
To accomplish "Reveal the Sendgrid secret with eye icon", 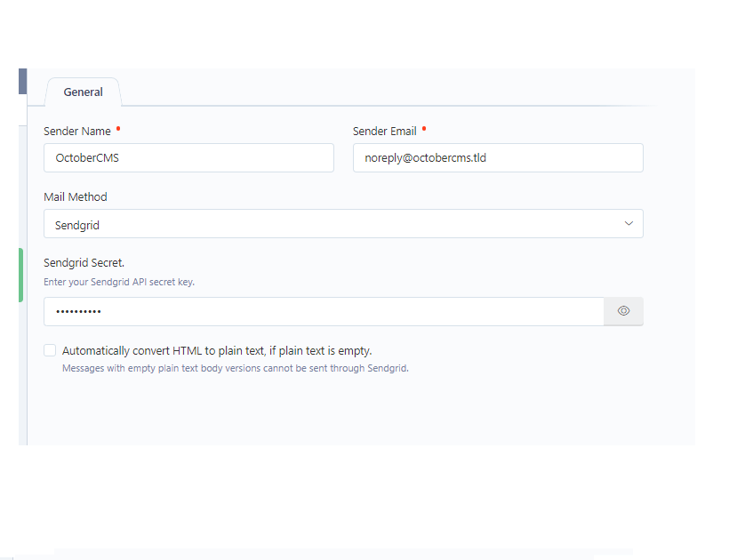I will click(623, 311).
